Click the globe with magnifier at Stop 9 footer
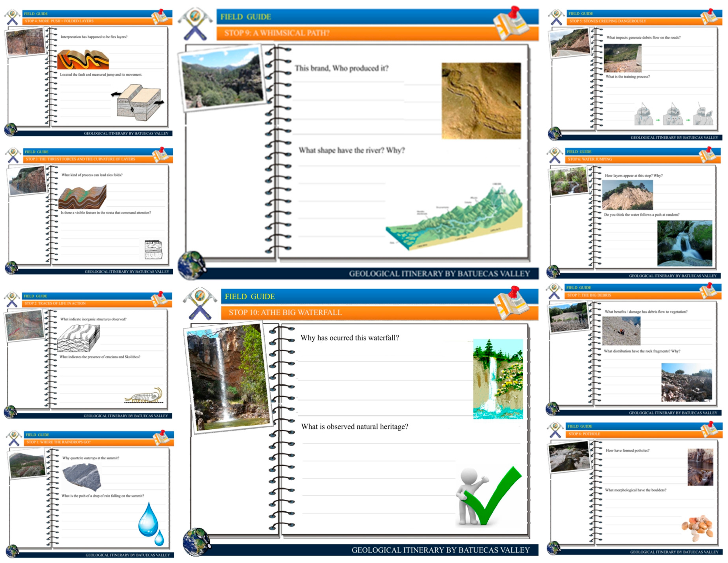728x563 pixels. click(x=192, y=265)
